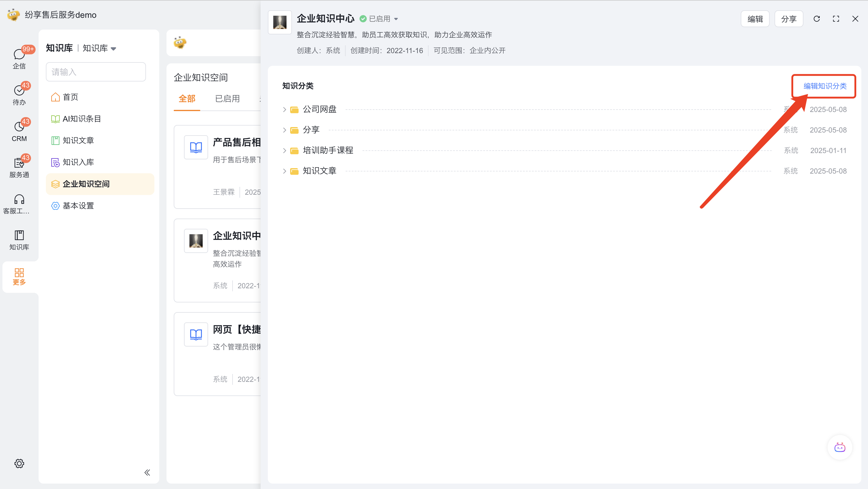Click the 培训助手课程 category name
This screenshot has height=489, width=868.
tap(328, 151)
